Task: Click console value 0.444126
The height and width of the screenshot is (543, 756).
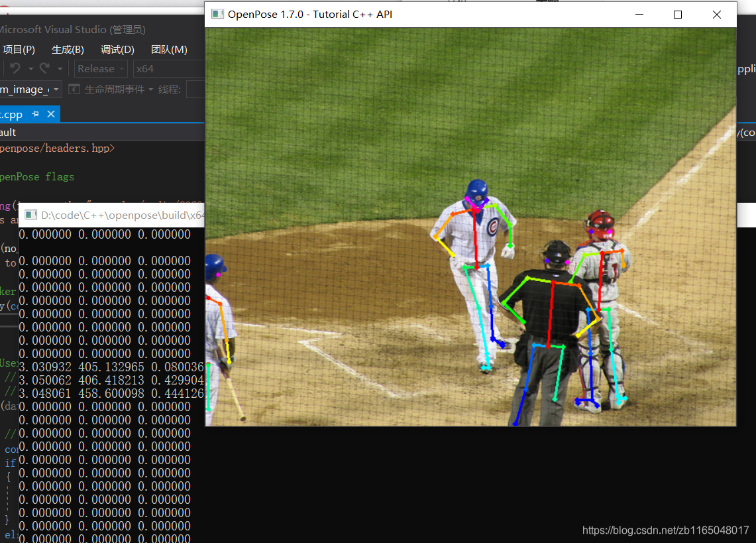Action: pos(178,394)
